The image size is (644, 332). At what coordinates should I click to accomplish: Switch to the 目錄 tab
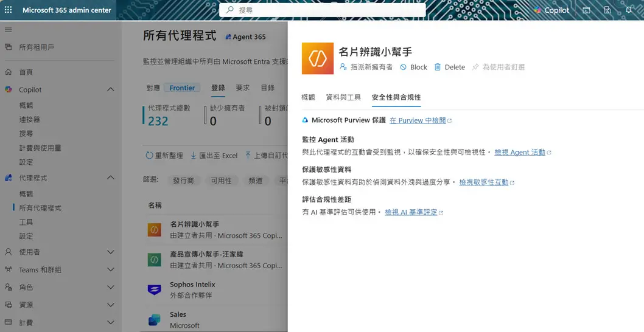tap(268, 88)
